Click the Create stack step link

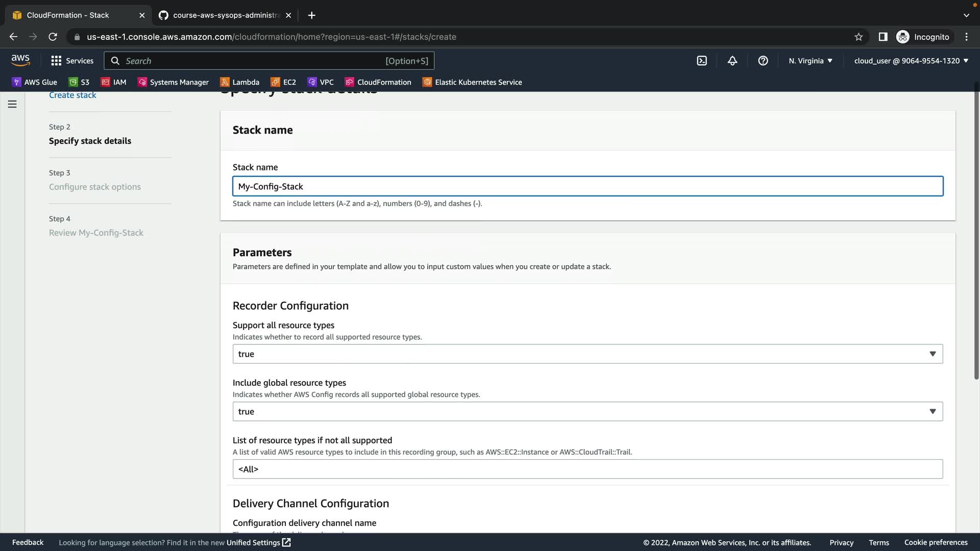(72, 95)
